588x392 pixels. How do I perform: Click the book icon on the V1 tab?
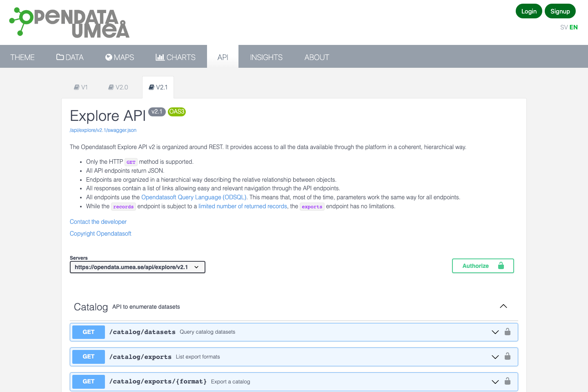pos(76,87)
